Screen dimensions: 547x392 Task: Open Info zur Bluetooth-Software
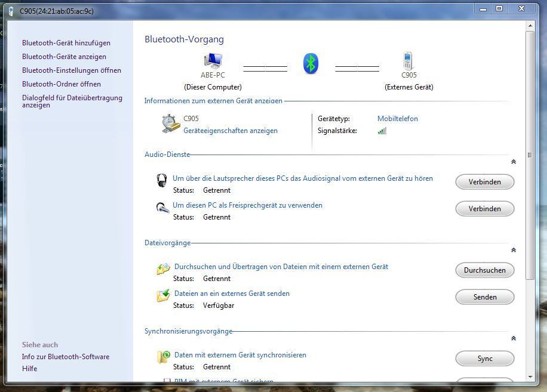pyautogui.click(x=66, y=357)
